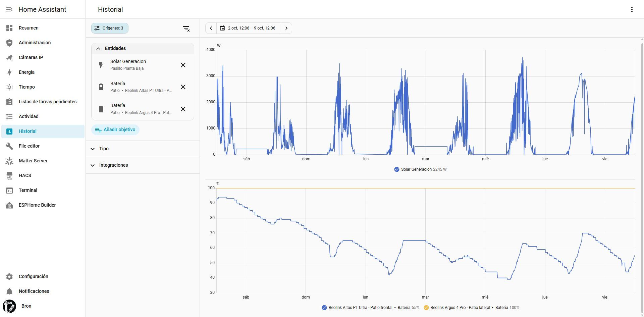Click the Historial chart icon

click(9, 131)
